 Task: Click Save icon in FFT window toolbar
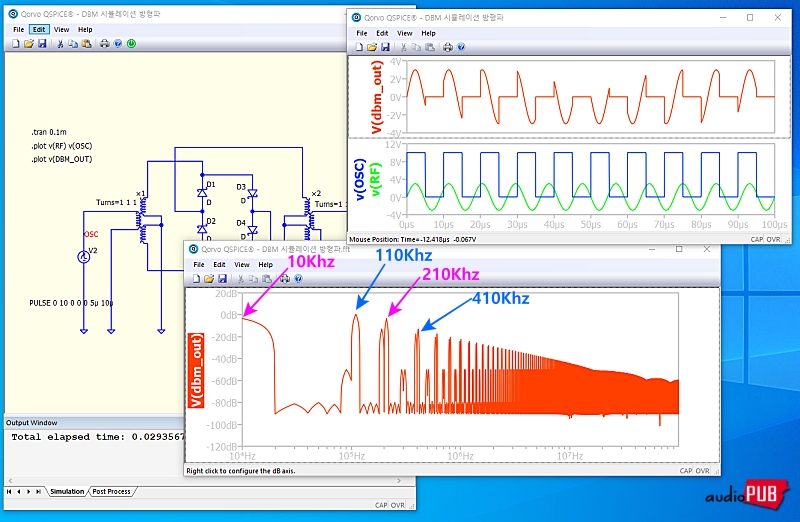pos(222,279)
